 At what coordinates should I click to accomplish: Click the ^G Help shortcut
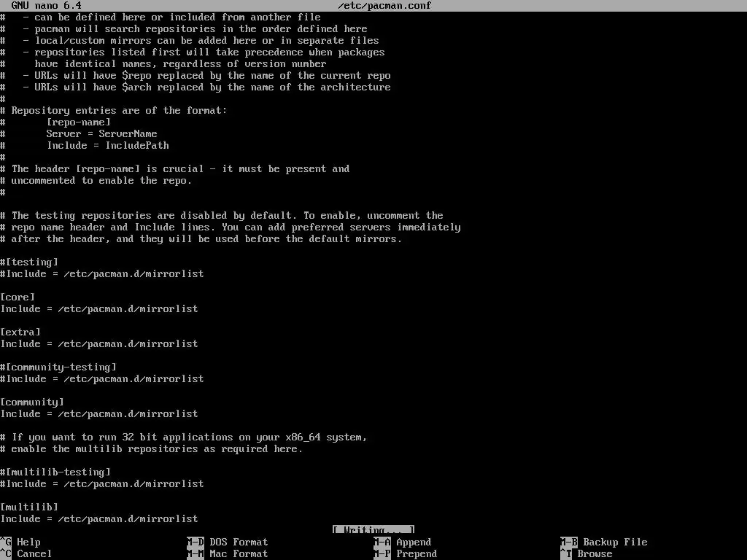point(20,542)
